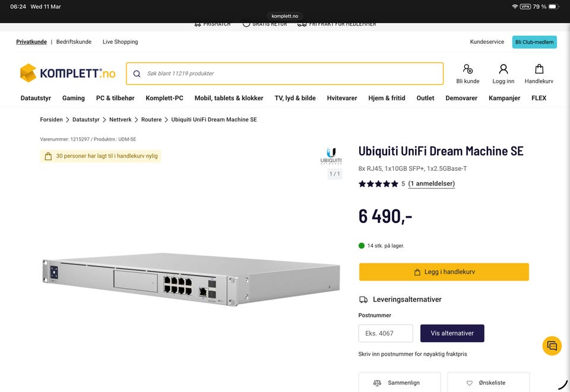Open the TV, lyd & bilde menu
Image resolution: width=570 pixels, height=392 pixels.
pos(295,98)
